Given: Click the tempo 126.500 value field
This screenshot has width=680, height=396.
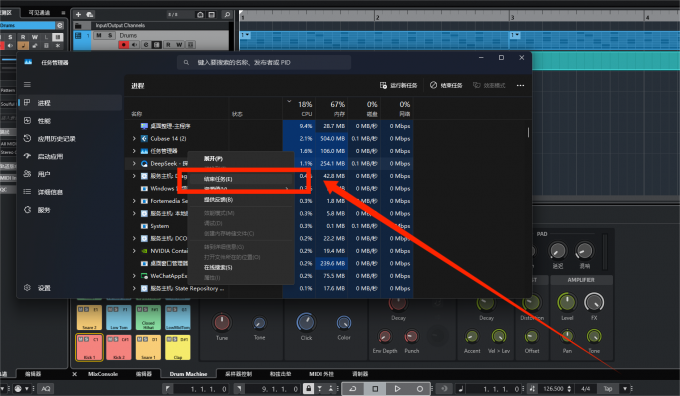Looking at the screenshot, I should (x=553, y=389).
